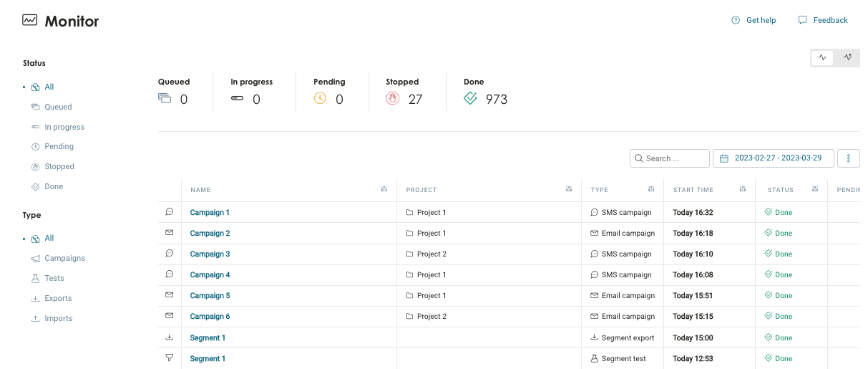Open the Project column filter options
The width and height of the screenshot is (868, 369).
(x=569, y=190)
